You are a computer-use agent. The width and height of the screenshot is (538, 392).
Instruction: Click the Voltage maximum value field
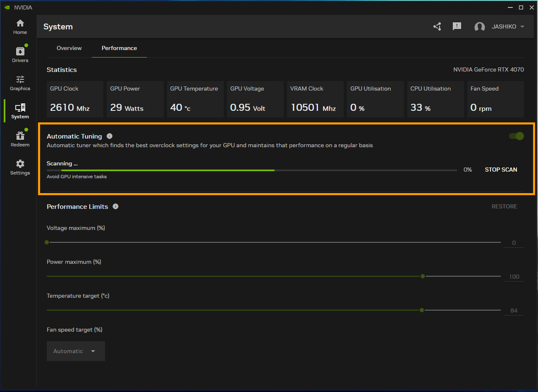pos(514,243)
